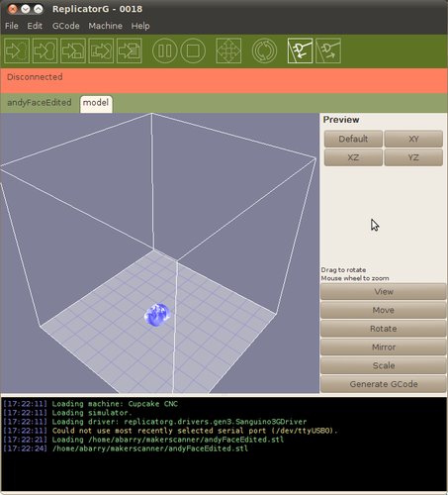
Task: Click the Preview panel heading
Action: pos(341,120)
